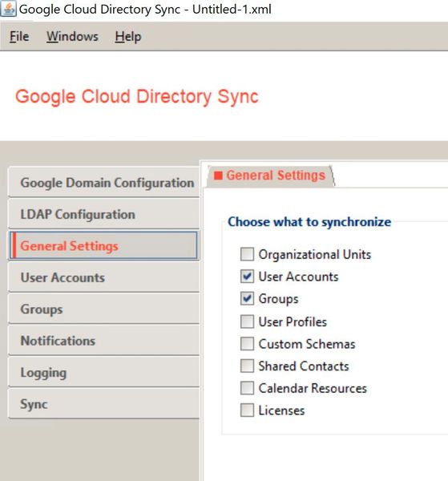Enable Organizational Units synchronization checkbox
The height and width of the screenshot is (481, 448).
247,254
